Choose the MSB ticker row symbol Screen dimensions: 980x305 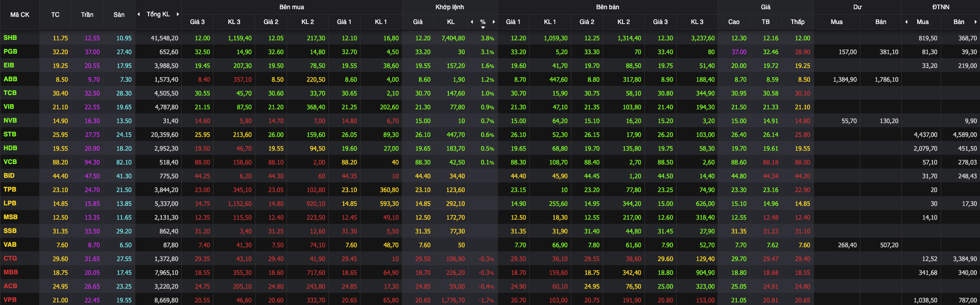click(x=10, y=217)
